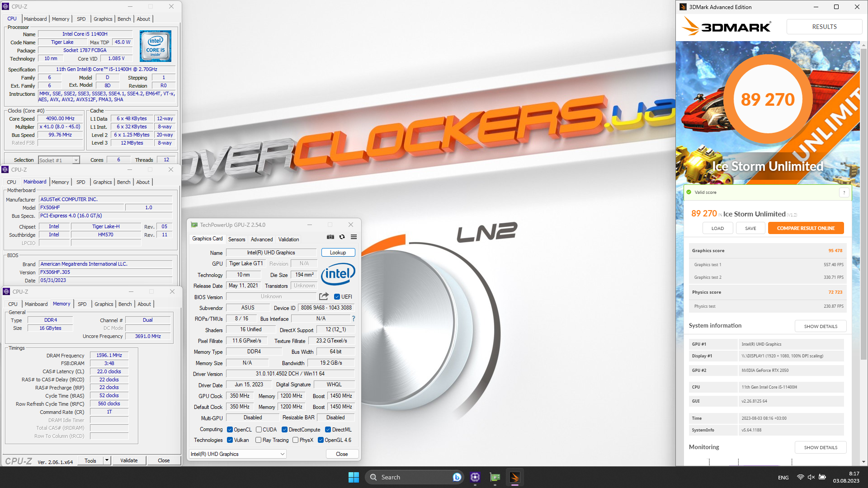Toggle the OpenGL 4.6 checkbox

point(321,440)
